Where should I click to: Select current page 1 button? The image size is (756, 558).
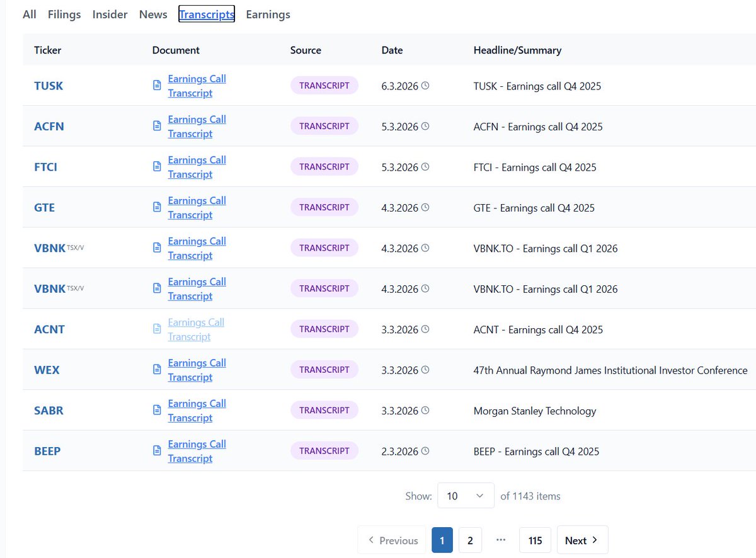tap(442, 540)
